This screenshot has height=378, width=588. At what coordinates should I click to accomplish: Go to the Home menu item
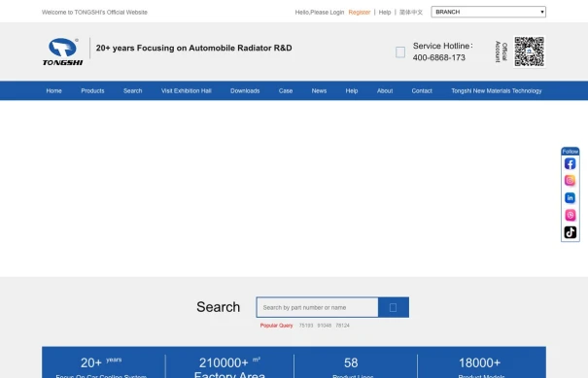54,90
